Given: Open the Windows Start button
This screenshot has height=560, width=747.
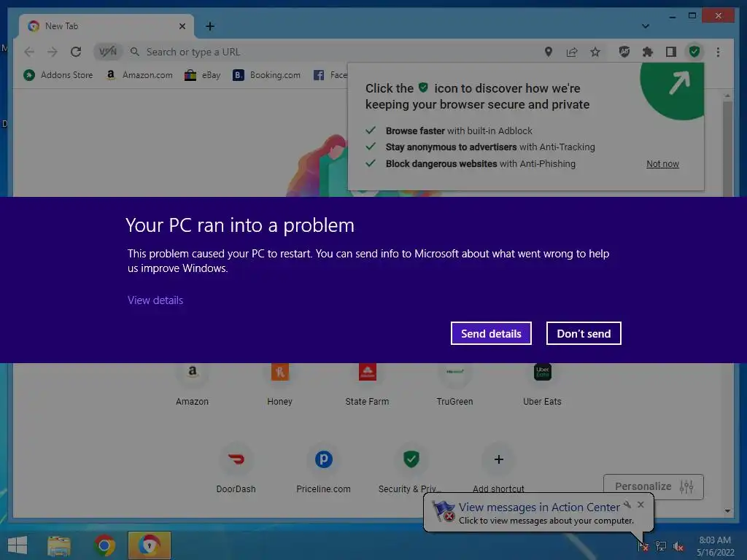Looking at the screenshot, I should coord(18,545).
